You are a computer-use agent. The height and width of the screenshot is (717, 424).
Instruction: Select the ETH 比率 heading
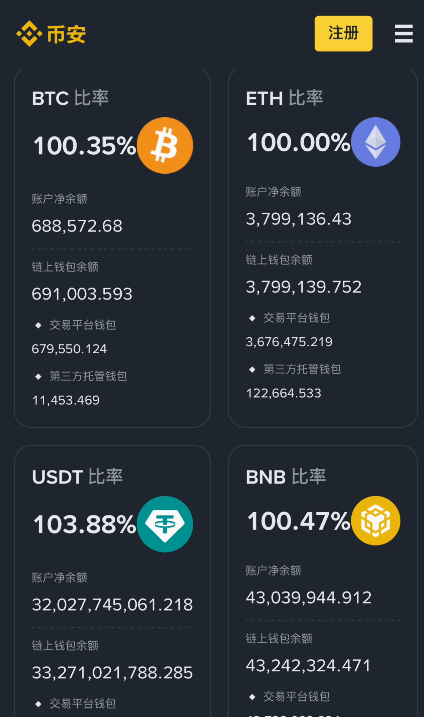click(x=284, y=98)
